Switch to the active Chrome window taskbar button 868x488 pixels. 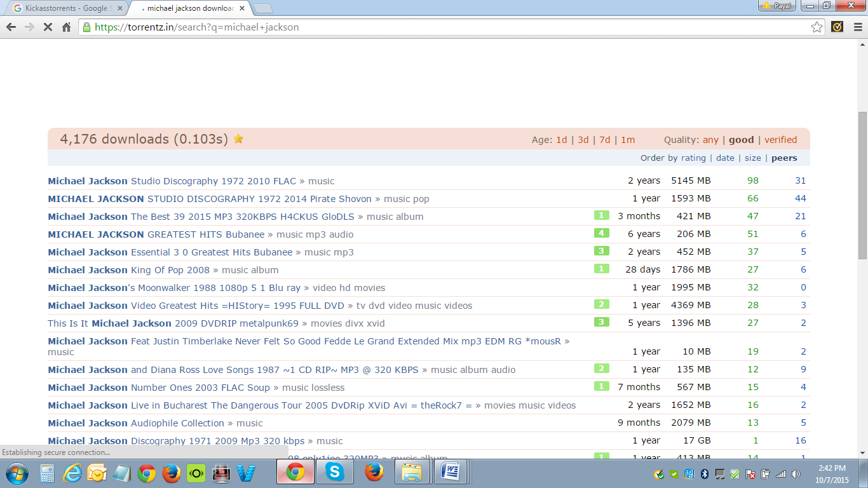click(295, 473)
